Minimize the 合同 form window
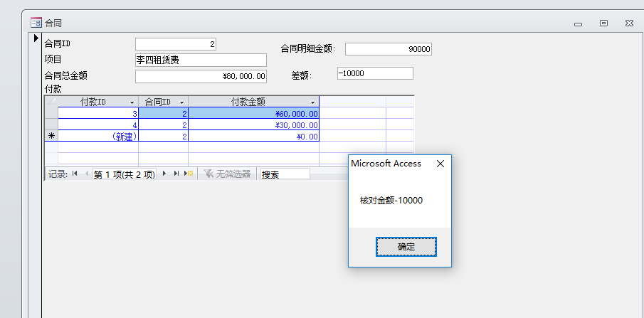The height and width of the screenshot is (318, 644). click(x=579, y=23)
